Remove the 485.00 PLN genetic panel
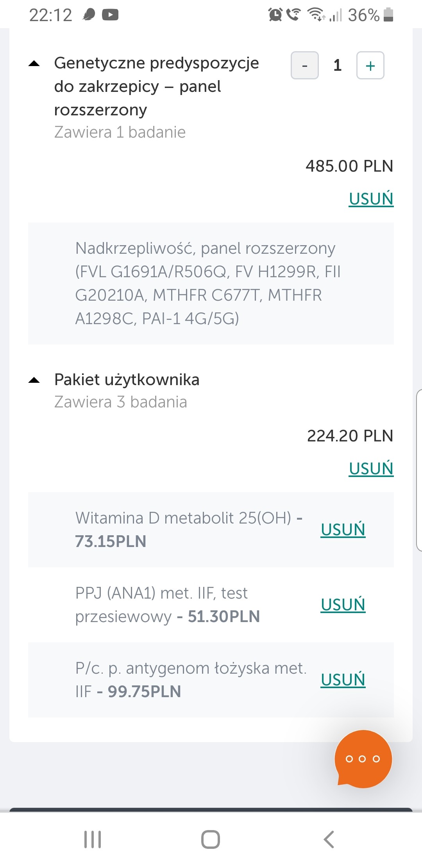 coord(371,199)
